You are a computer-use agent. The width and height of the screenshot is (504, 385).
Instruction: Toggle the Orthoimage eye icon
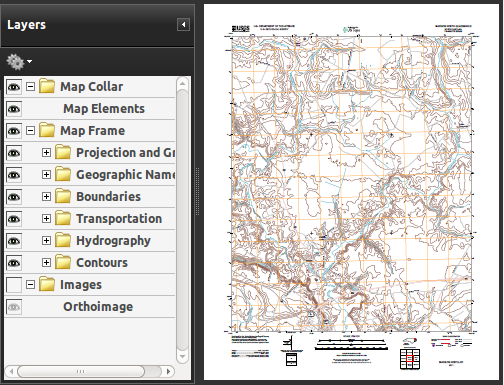[x=14, y=307]
